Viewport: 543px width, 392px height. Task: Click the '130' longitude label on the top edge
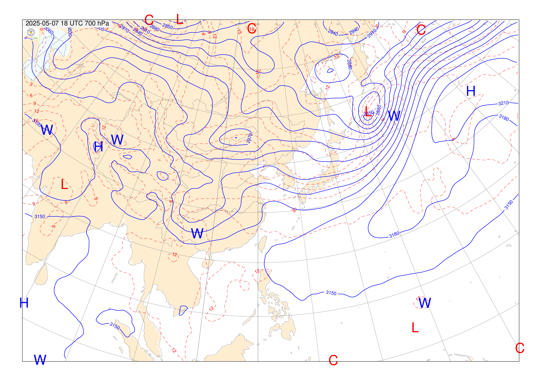(276, 24)
